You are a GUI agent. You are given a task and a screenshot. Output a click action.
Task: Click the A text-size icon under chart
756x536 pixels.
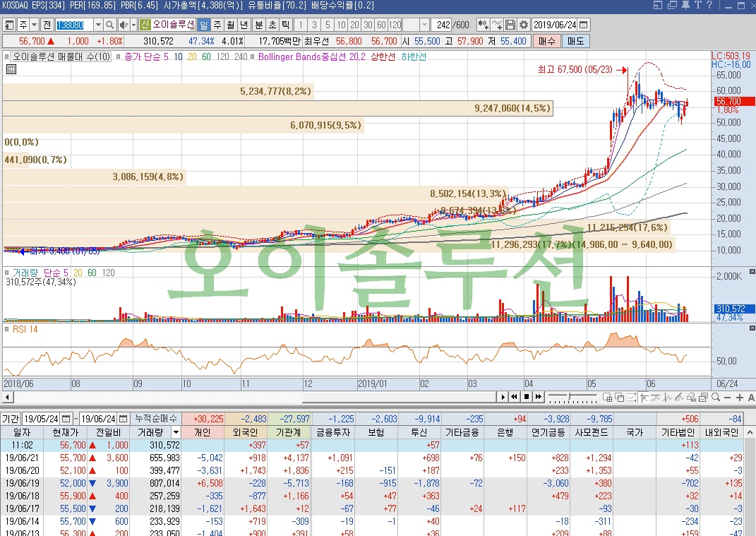click(x=750, y=397)
